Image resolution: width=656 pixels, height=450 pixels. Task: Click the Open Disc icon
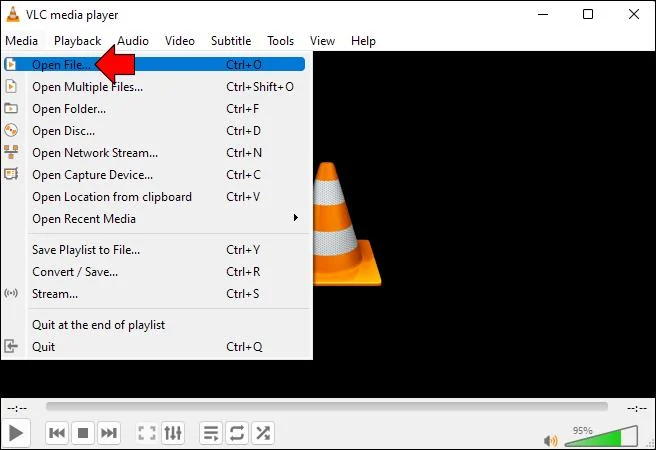[x=11, y=130]
